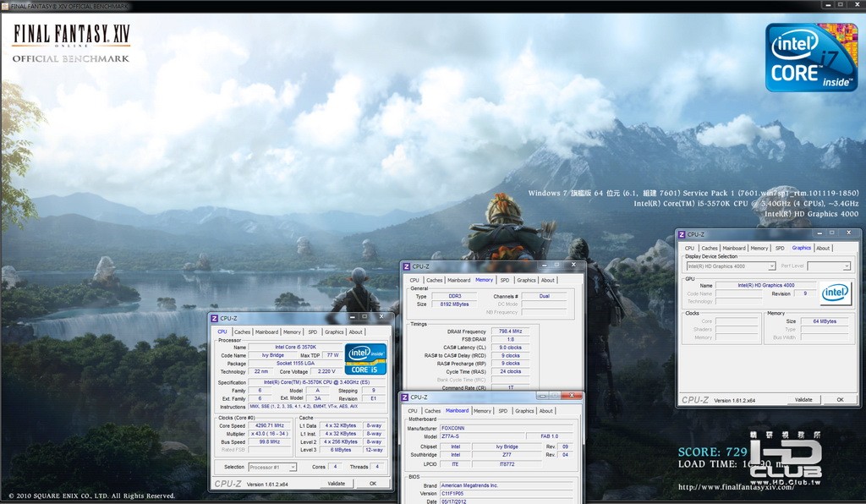The width and height of the screenshot is (866, 504).
Task: Click the CPU-Z title icon in the CPU tab window
Action: click(214, 319)
